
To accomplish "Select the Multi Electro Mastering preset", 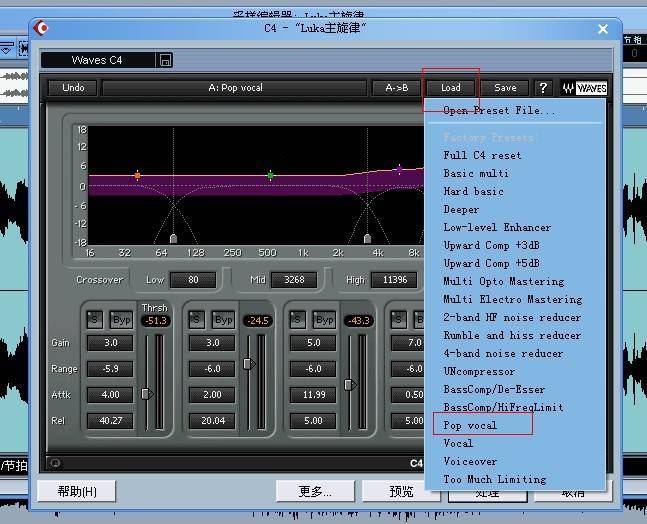I will tap(515, 299).
